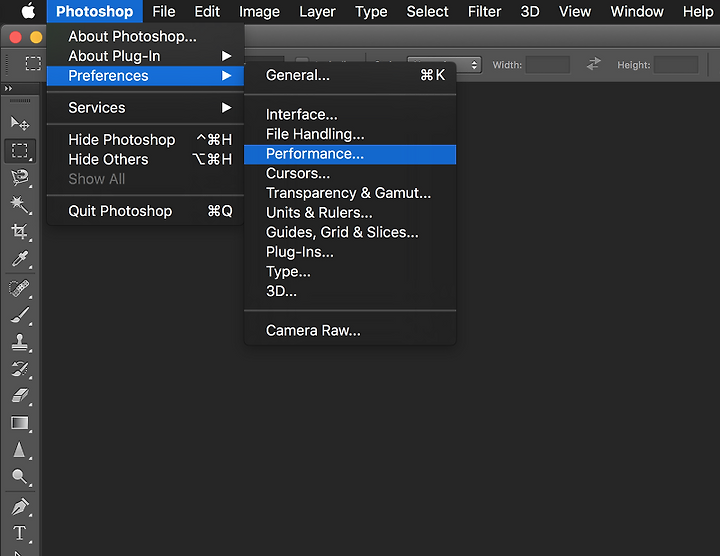Open Guides, Grid & Slices... preferences
This screenshot has height=556, width=720.
[350, 232]
